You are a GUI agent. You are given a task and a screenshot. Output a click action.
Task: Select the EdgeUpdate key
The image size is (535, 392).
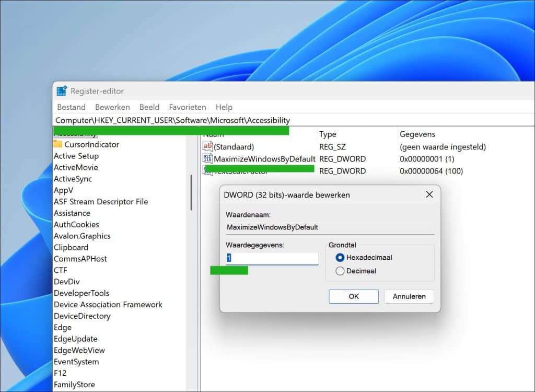[75, 339]
